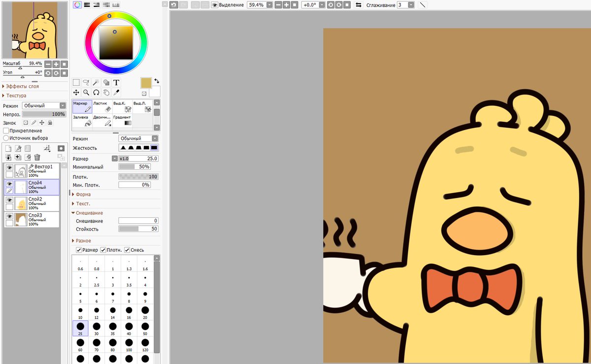Flip canvas view horizontally icon
591x364 pixels.
pyautogui.click(x=359, y=4)
